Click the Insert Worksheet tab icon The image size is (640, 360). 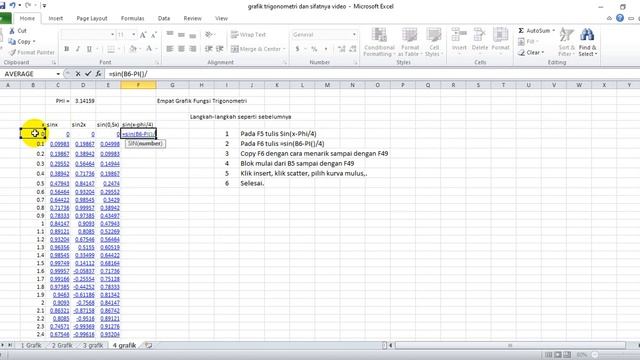click(149, 345)
